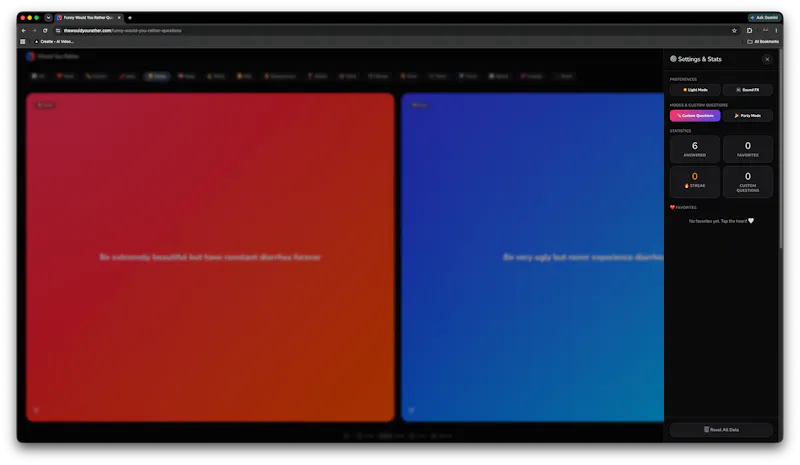
Task: Reload the page with the refresh icon
Action: (45, 31)
